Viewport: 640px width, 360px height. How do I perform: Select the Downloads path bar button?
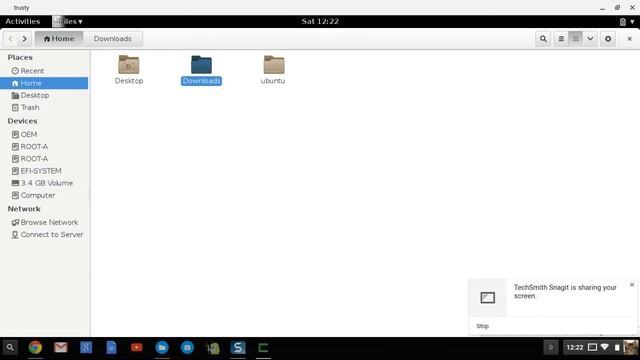point(113,39)
